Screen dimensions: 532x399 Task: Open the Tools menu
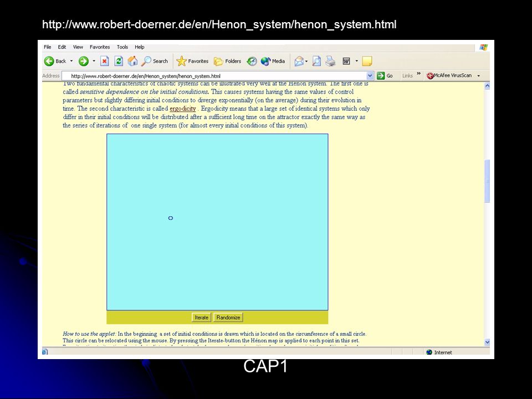122,47
